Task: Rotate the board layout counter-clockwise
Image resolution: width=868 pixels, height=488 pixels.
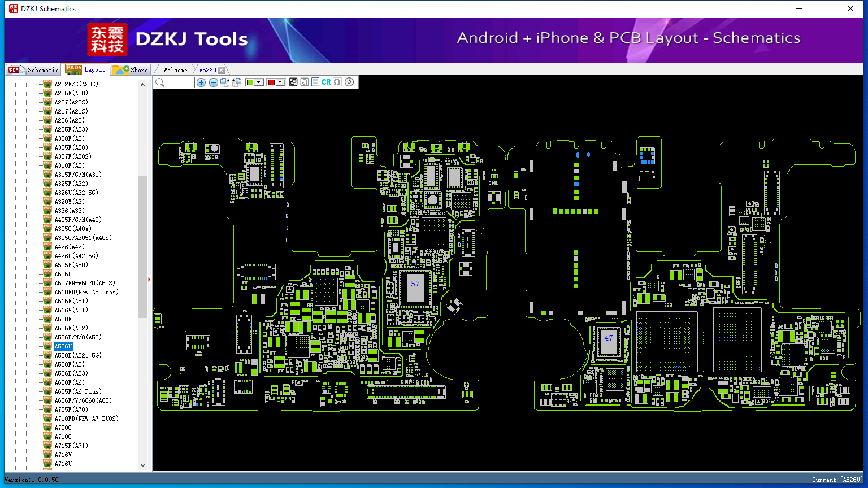Action: click(237, 82)
